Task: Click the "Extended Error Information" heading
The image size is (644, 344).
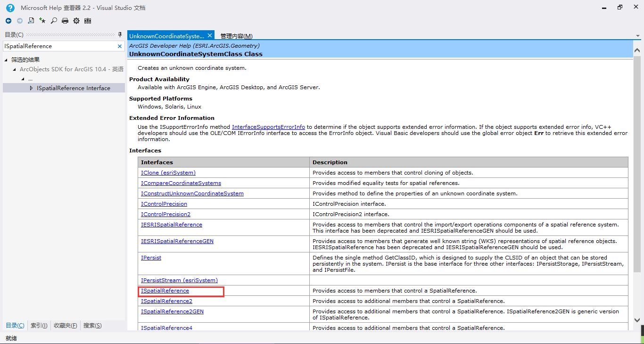Action: [172, 118]
